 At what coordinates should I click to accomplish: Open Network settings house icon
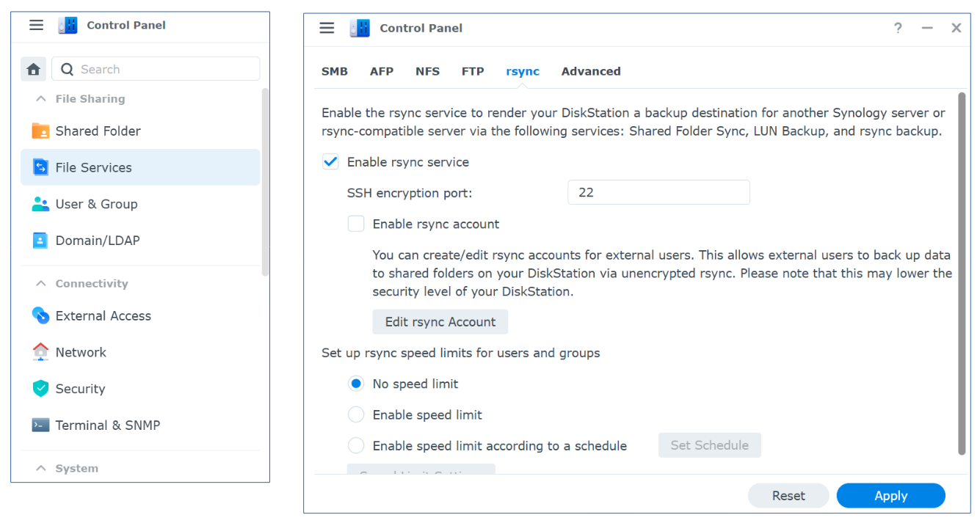(x=40, y=352)
